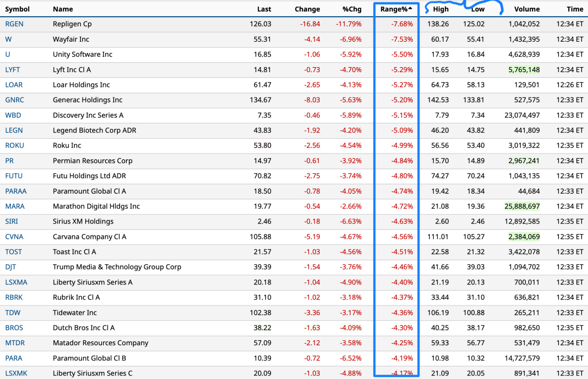Sort by the Name column header
Viewport: 588px width, 379px height.
pos(63,9)
